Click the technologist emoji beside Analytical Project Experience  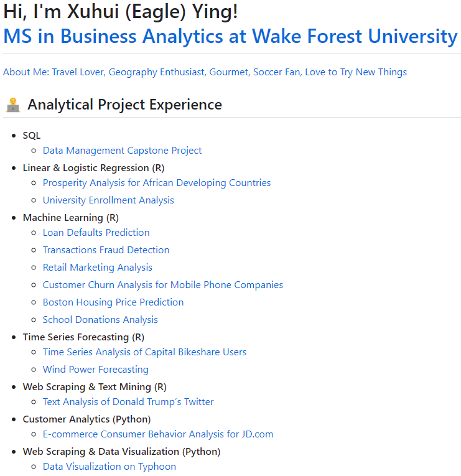(13, 105)
